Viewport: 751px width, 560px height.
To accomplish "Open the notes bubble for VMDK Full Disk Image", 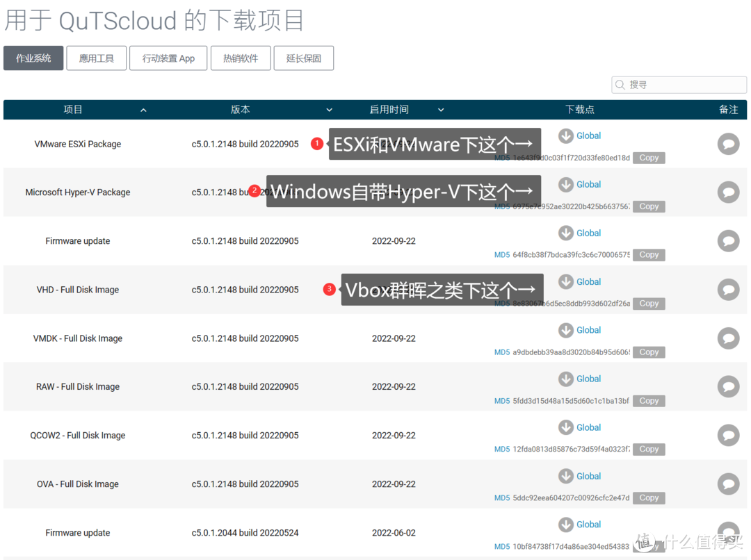I will tap(728, 338).
